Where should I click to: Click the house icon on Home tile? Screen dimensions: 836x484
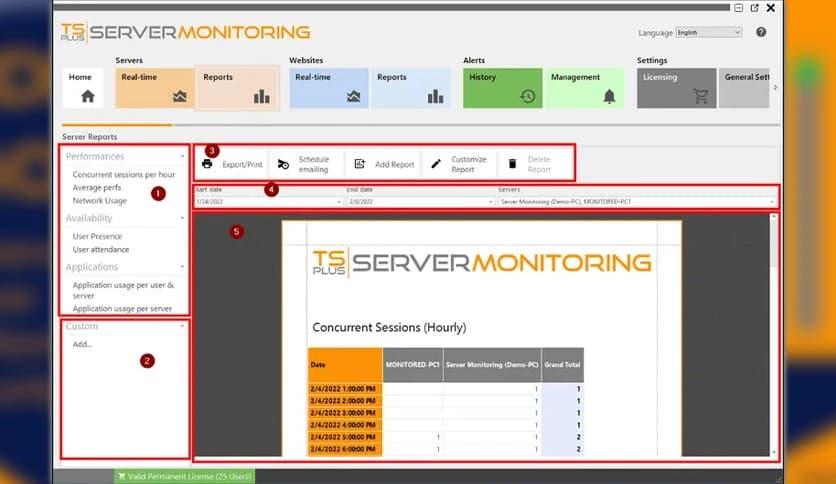click(x=88, y=96)
